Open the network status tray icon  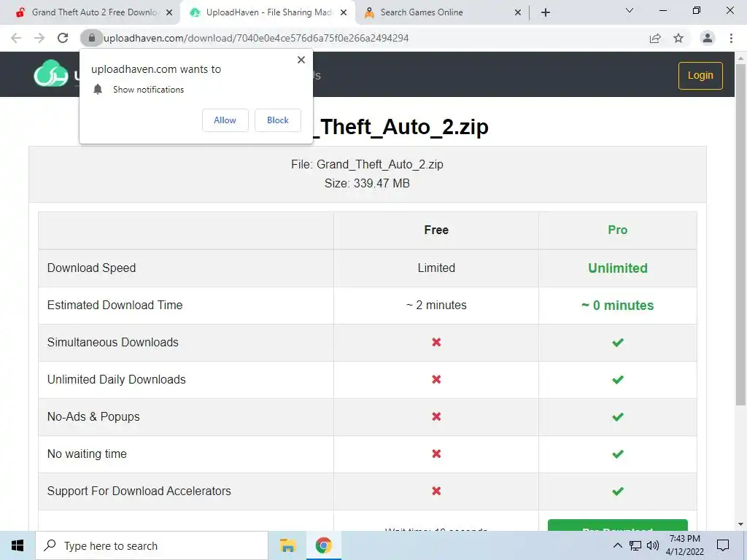coord(635,545)
